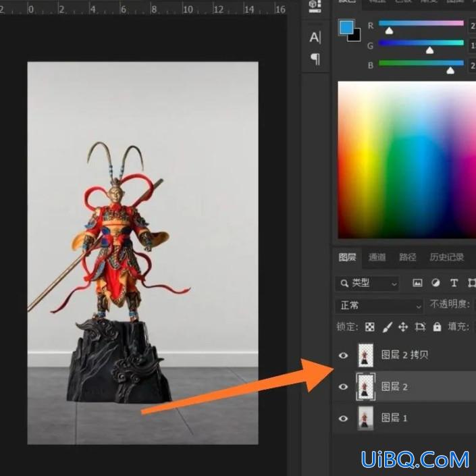Filter layers by pixel layers icon
Screen dimensions: 476x476
[417, 283]
